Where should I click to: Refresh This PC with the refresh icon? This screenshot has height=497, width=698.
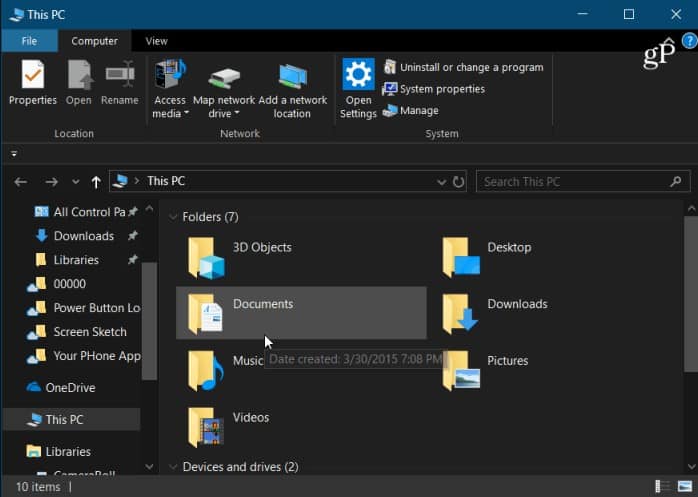pos(458,182)
